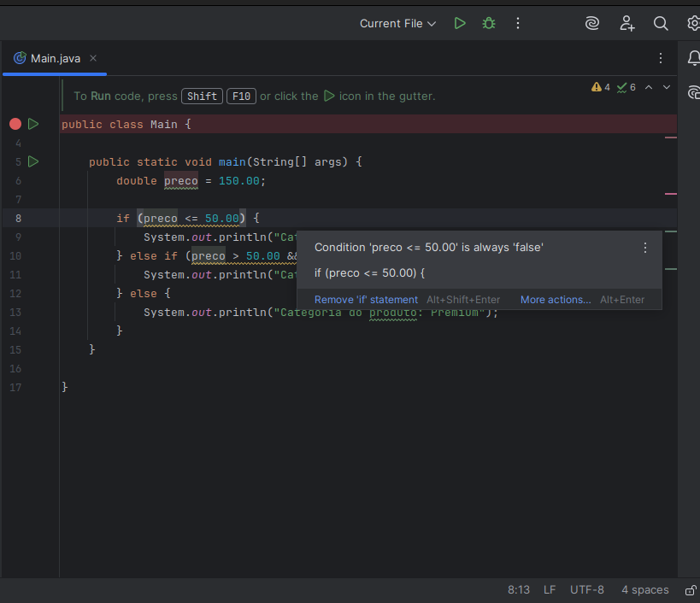Viewport: 700px width, 603px height.
Task: Open More actions... in inspection popup
Action: point(556,300)
